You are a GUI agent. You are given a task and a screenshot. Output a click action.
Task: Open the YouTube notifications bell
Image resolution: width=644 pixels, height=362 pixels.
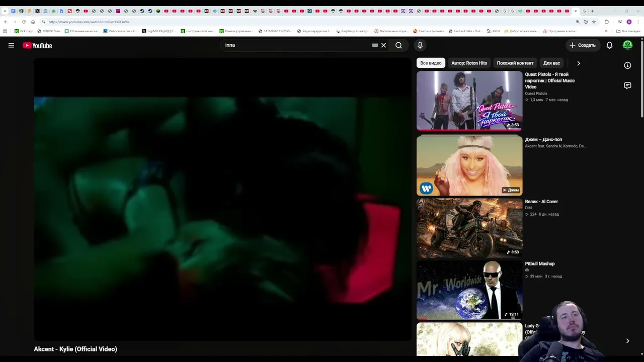(x=609, y=45)
